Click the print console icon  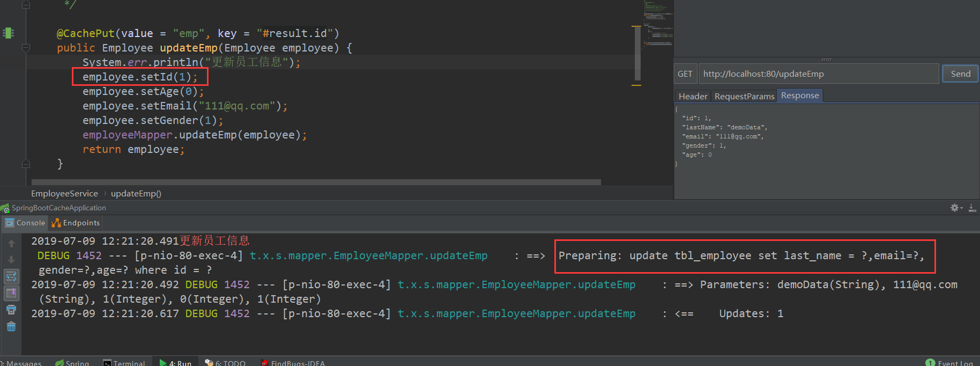tap(11, 310)
